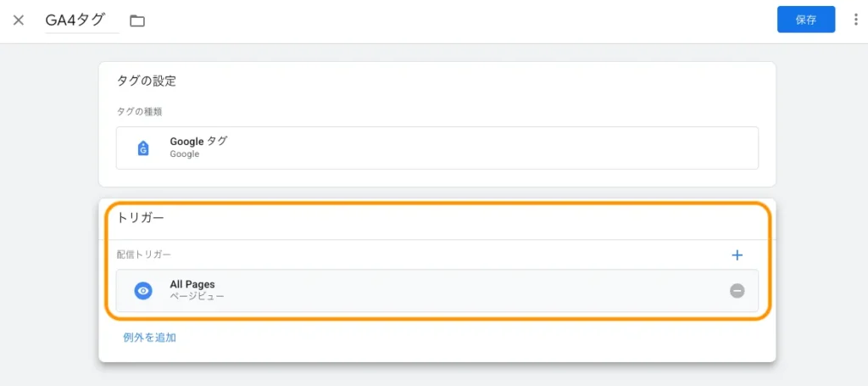Image resolution: width=868 pixels, height=386 pixels.
Task: Remove All Pages trigger with the minus icon
Action: [737, 291]
